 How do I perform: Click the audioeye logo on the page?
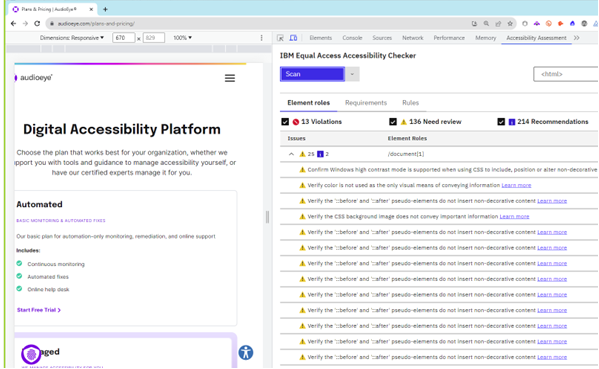[33, 78]
